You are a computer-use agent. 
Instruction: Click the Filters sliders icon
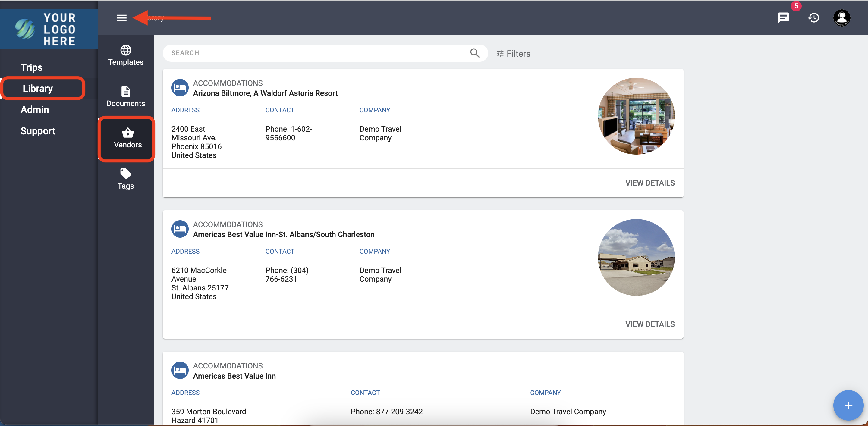500,54
